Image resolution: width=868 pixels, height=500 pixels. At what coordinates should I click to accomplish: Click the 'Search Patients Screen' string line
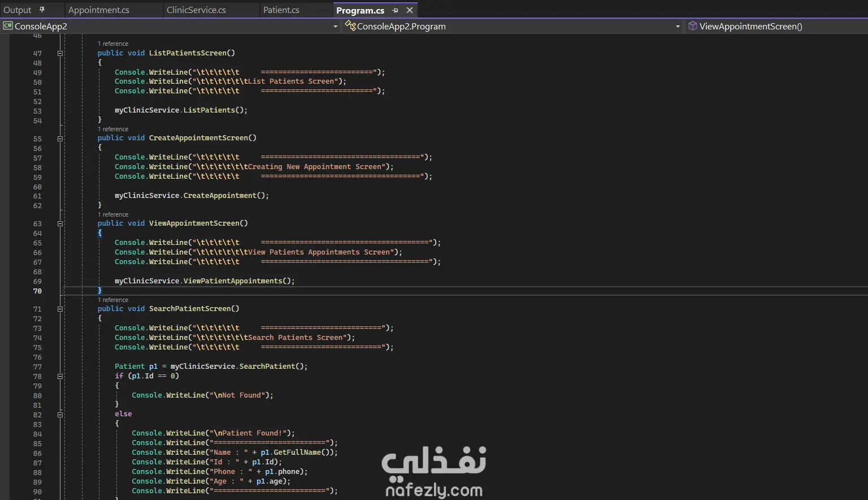pyautogui.click(x=235, y=337)
